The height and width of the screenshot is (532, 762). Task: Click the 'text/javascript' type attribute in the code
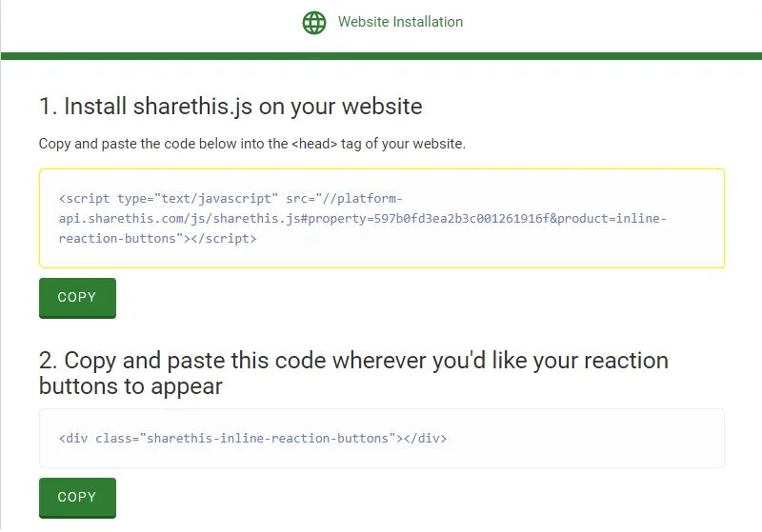pyautogui.click(x=216, y=199)
